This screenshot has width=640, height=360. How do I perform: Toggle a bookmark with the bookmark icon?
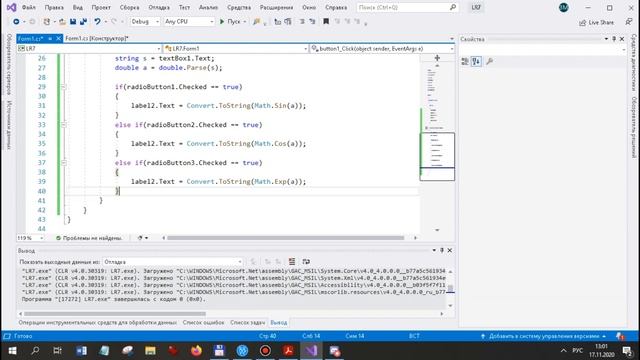pos(326,22)
